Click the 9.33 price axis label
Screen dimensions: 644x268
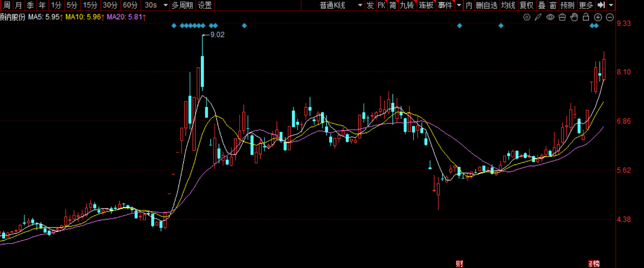[x=624, y=23]
